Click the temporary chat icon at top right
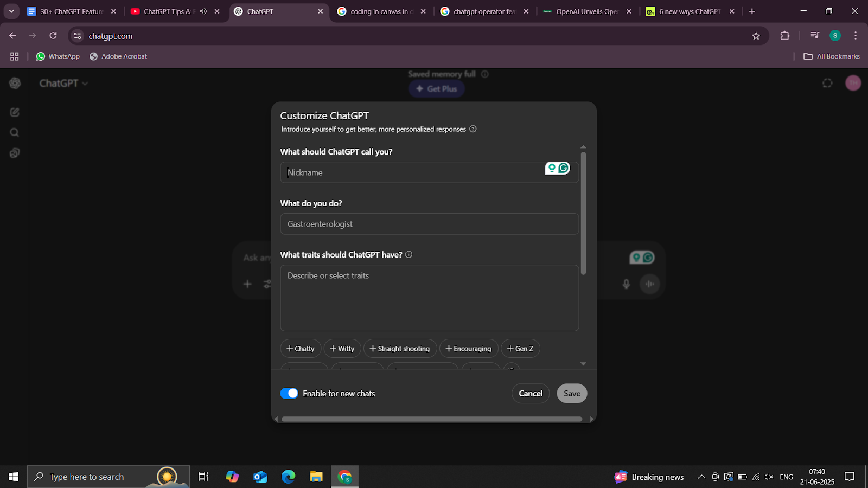 coord(827,83)
